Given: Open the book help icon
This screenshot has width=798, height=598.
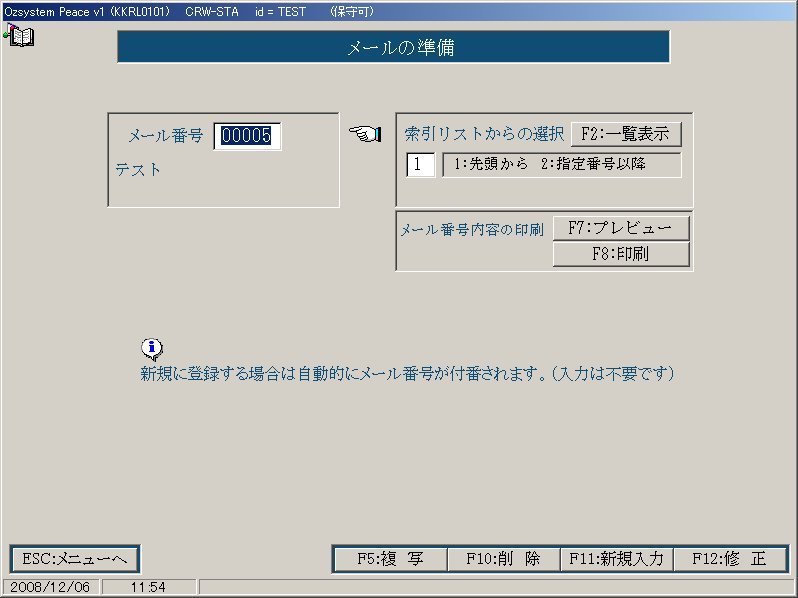Looking at the screenshot, I should coord(19,36).
